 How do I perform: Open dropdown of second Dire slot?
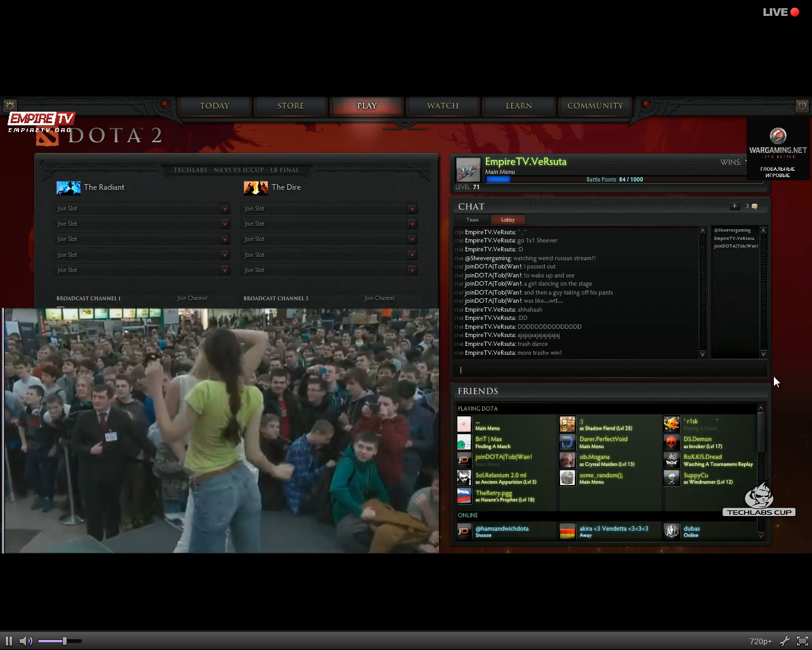(412, 224)
